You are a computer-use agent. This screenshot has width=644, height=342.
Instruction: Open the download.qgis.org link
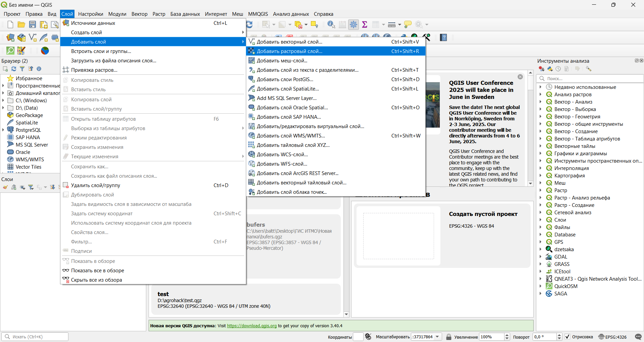tap(252, 326)
